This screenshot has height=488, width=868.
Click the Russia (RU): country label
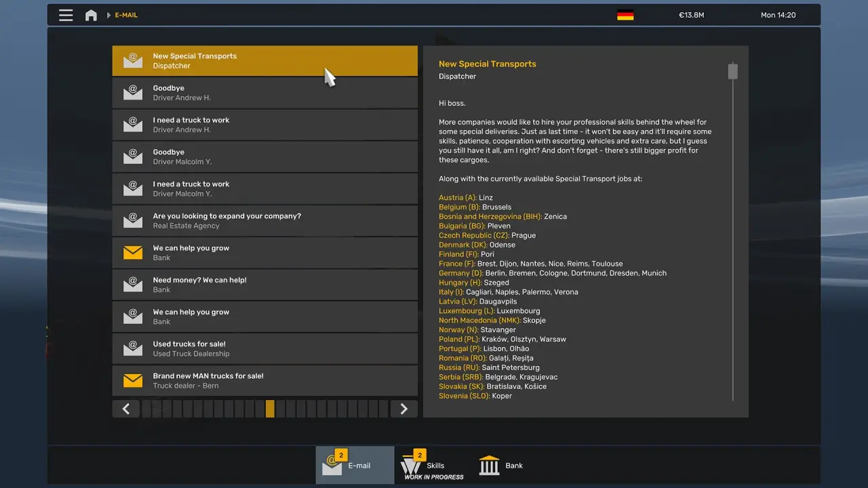tap(459, 367)
